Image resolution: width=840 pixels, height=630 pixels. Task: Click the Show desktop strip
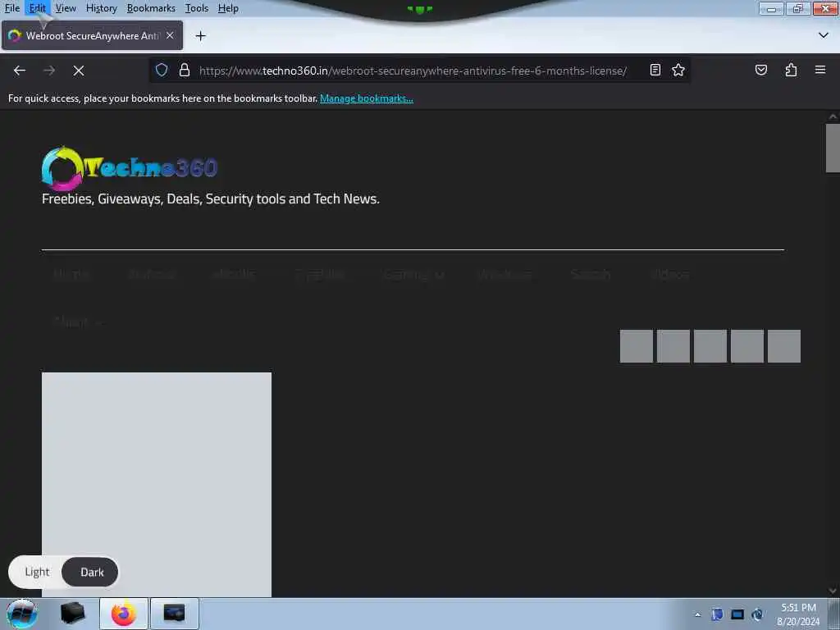point(834,614)
